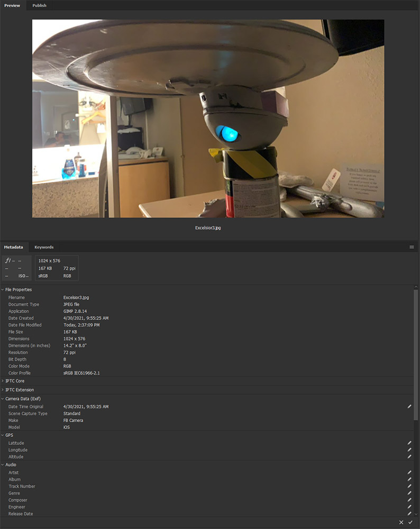The height and width of the screenshot is (529, 420).
Task: Click the Excelsior3.jpg caption under preview
Action: pos(208,227)
